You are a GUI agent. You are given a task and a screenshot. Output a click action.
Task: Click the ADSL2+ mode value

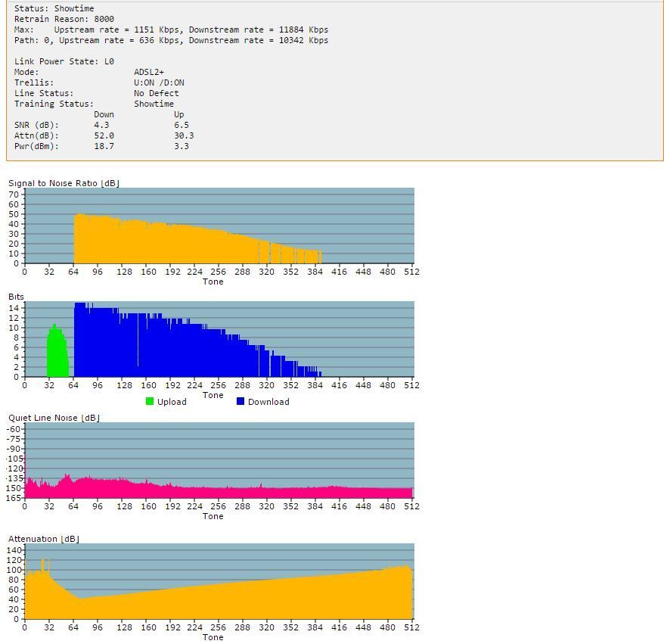click(x=149, y=72)
